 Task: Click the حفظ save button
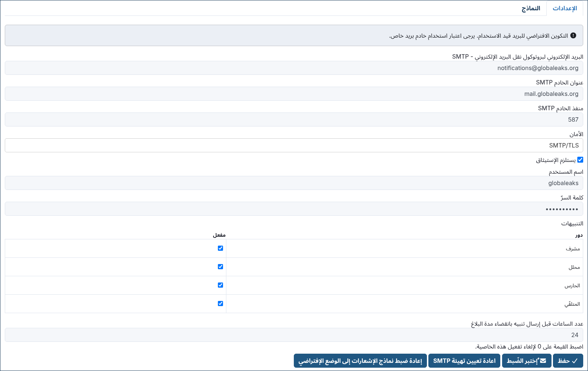[x=568, y=361]
